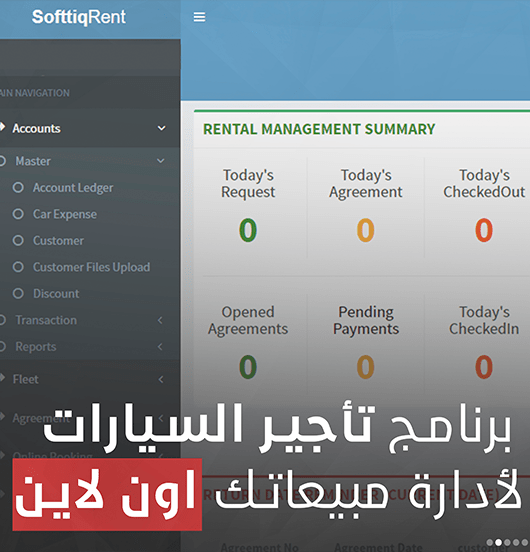Click the circle icon beside Discount
Image resolution: width=530 pixels, height=552 pixels.
point(18,293)
